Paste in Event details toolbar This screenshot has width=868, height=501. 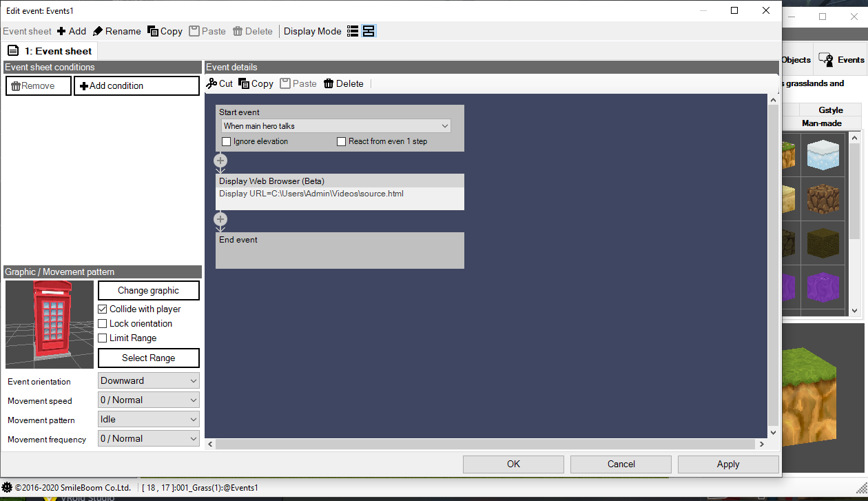click(x=298, y=83)
